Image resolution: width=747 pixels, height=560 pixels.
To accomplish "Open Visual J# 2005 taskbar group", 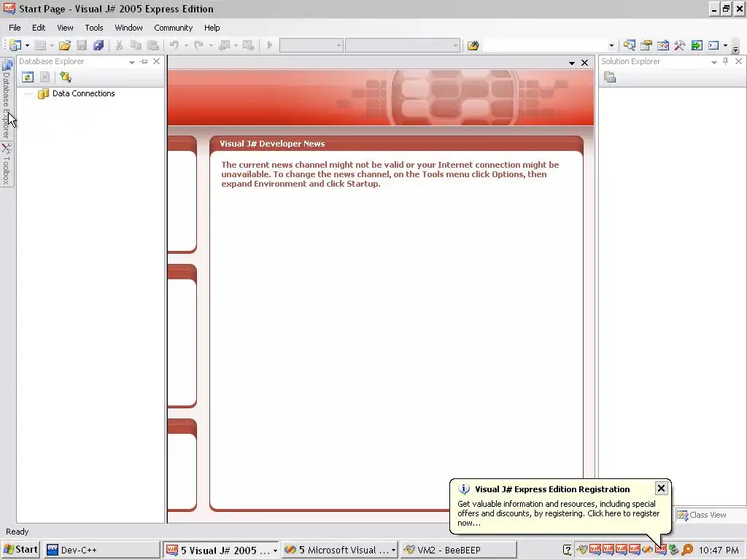I will pyautogui.click(x=221, y=550).
